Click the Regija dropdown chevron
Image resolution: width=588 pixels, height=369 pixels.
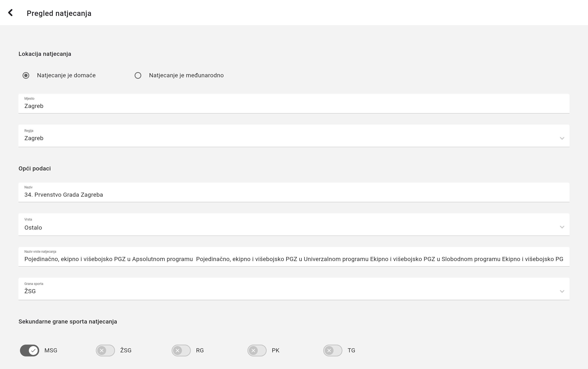click(562, 138)
